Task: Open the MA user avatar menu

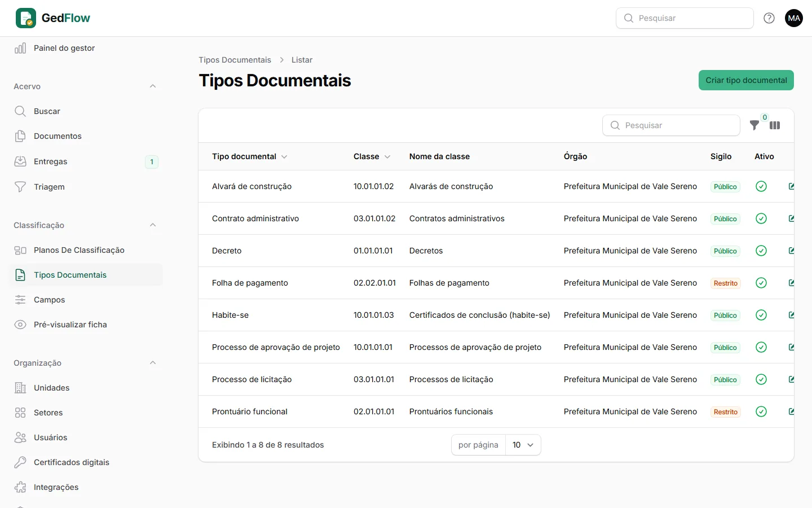Action: tap(794, 18)
